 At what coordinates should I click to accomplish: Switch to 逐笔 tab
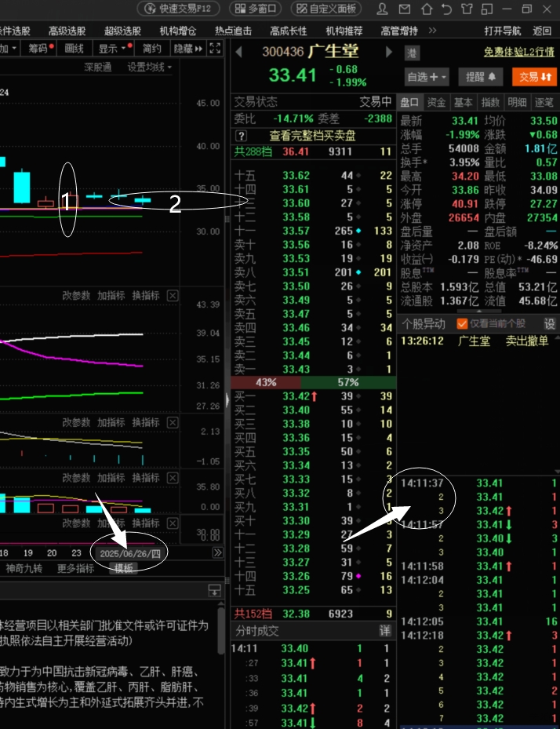click(x=544, y=102)
